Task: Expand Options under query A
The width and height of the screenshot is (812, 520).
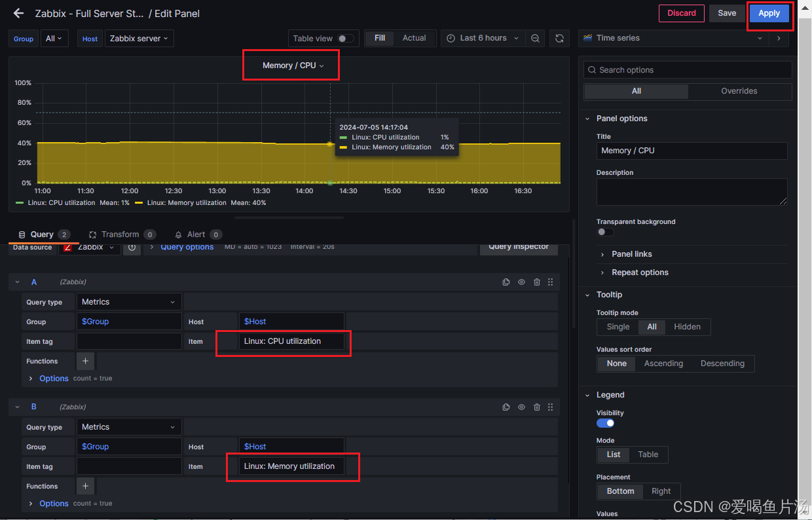Action: coord(54,379)
